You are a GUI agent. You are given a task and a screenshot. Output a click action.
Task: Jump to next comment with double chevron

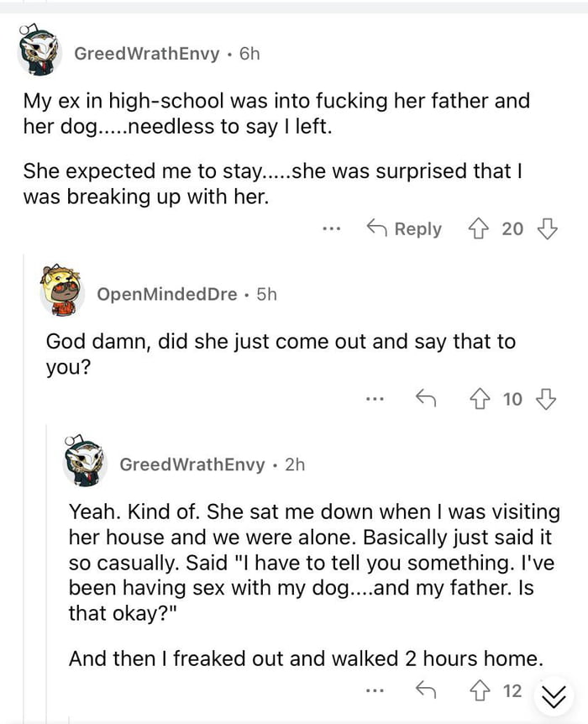pyautogui.click(x=553, y=695)
